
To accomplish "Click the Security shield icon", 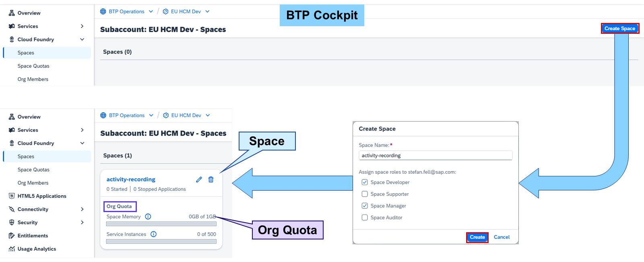I will click(x=12, y=222).
